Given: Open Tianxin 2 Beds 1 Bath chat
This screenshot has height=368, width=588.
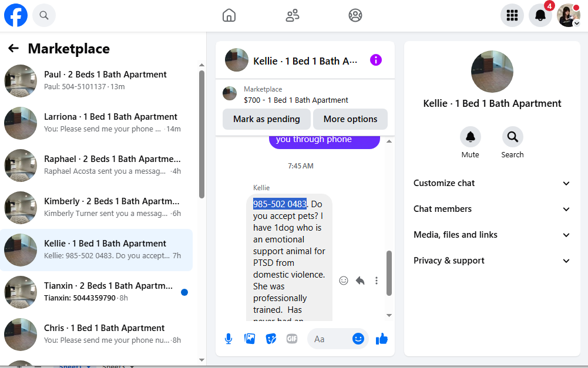Looking at the screenshot, I should (96, 292).
